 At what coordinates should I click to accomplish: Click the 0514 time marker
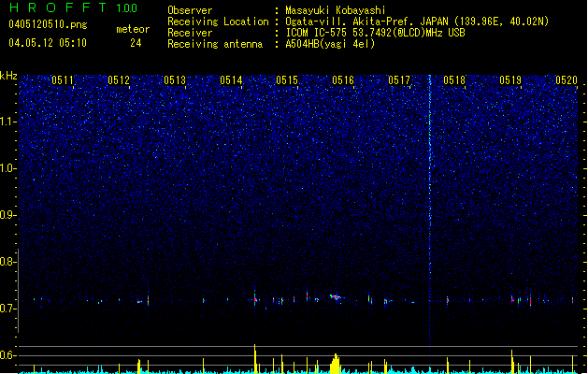click(231, 80)
